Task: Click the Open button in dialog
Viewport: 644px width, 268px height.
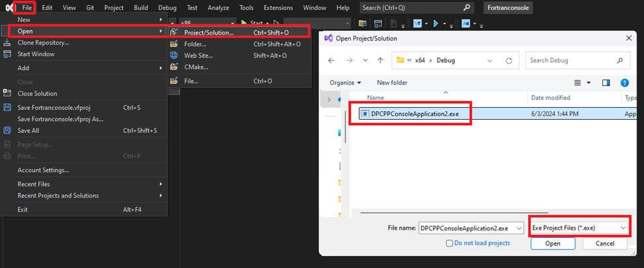Action: (553, 244)
